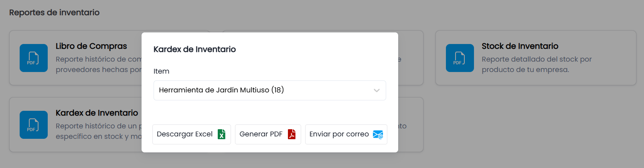This screenshot has width=644, height=168.
Task: Click the Item field label
Action: coord(161,71)
